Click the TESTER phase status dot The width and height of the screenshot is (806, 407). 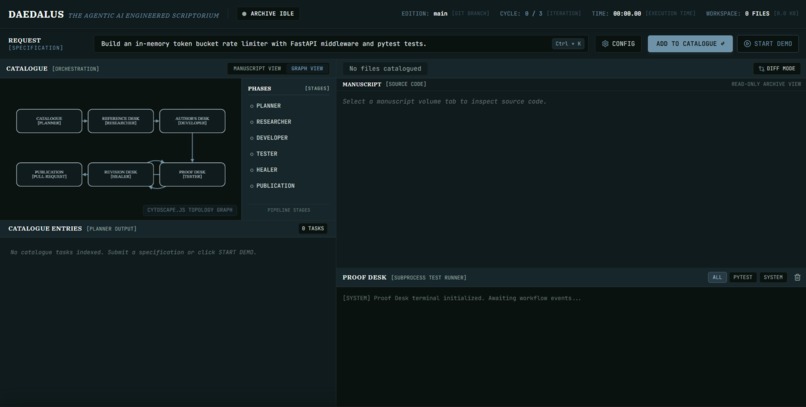252,154
